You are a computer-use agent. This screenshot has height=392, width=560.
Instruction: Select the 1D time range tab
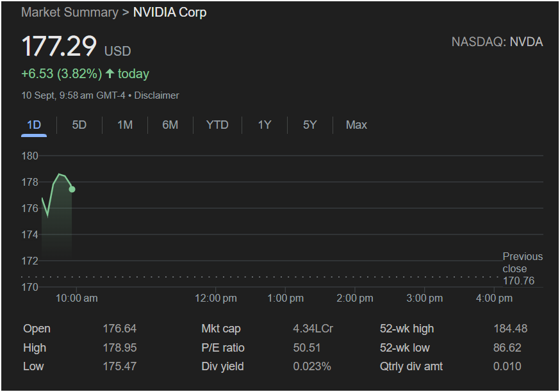point(34,125)
